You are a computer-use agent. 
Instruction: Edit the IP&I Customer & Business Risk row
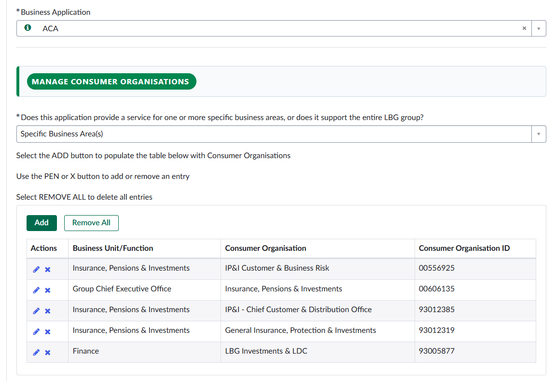36,269
